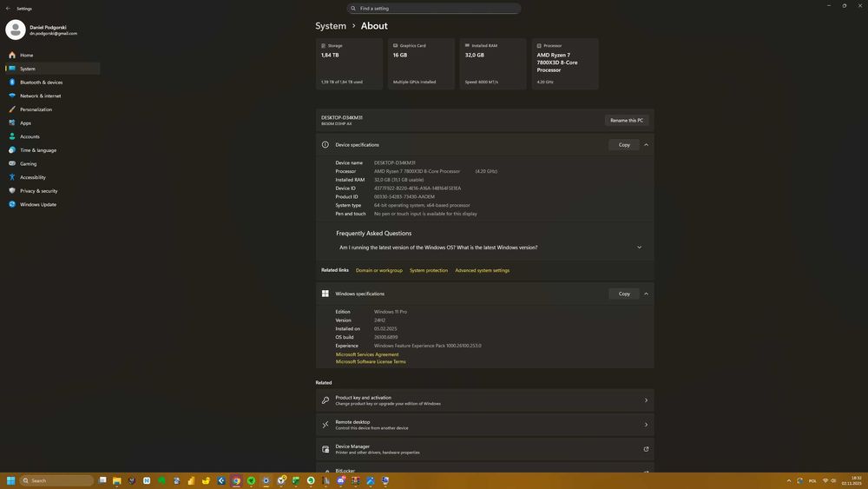Switch to Google Chrome in taskbar
This screenshot has width=868, height=489.
tap(236, 480)
